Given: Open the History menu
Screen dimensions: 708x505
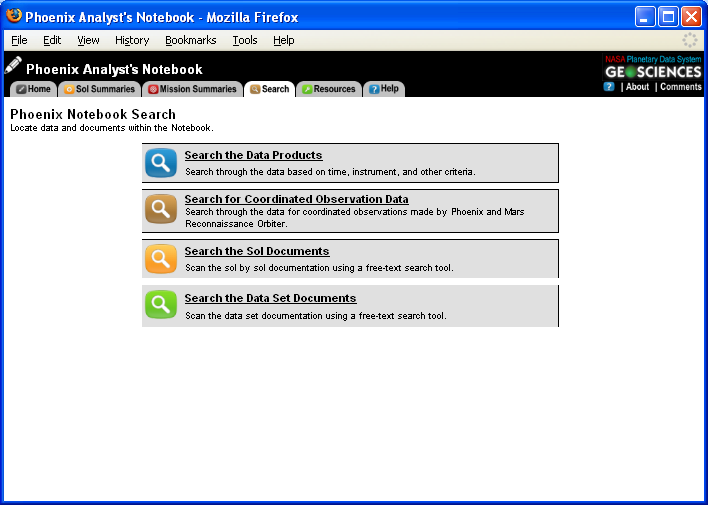Looking at the screenshot, I should click(x=132, y=40).
